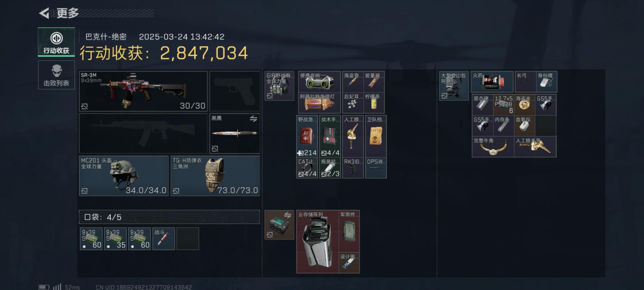Toggle swap arrows on 黑鹰 knife slot
The width and height of the screenshot is (644, 290).
tap(253, 119)
